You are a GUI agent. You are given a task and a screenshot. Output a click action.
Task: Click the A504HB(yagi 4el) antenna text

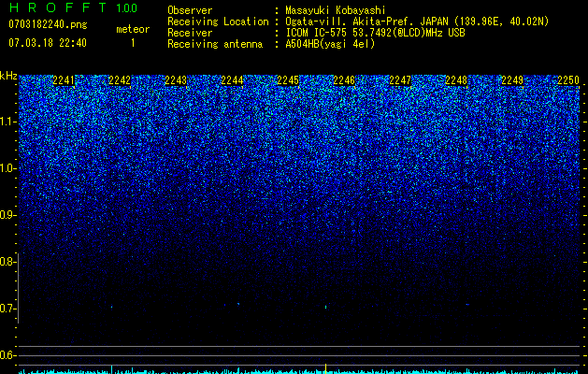point(330,44)
